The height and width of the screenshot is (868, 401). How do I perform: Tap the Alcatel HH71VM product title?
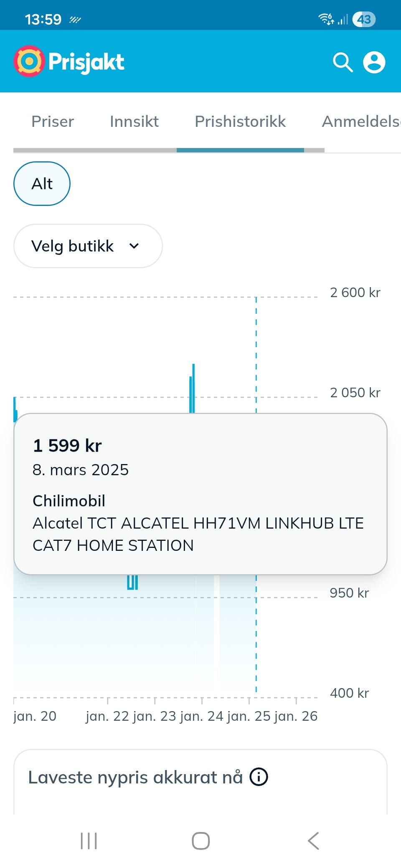198,534
